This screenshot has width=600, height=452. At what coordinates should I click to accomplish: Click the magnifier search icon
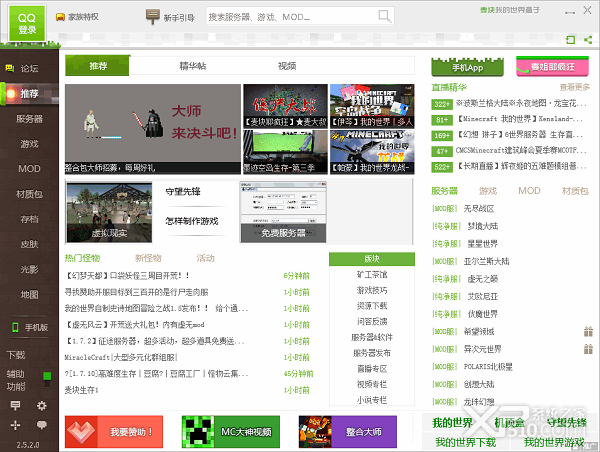384,16
